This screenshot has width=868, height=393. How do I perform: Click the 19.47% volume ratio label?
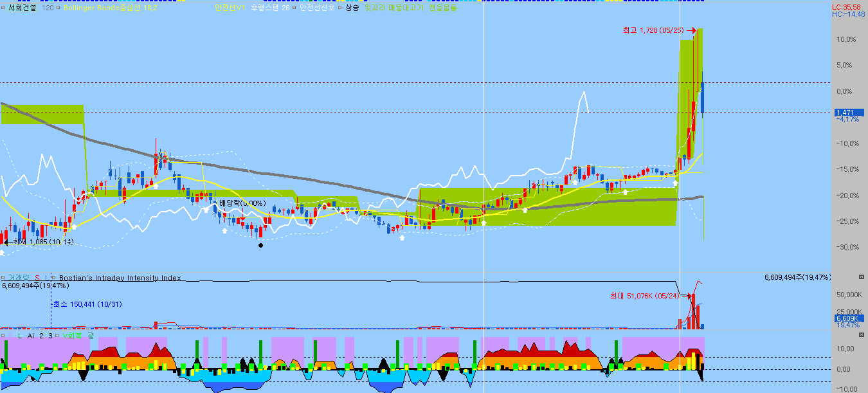point(848,325)
